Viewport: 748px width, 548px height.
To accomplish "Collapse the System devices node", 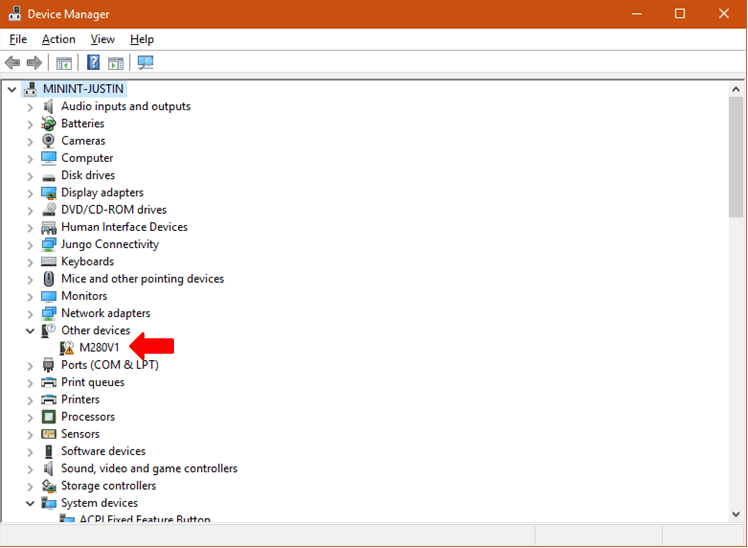I will [30, 503].
